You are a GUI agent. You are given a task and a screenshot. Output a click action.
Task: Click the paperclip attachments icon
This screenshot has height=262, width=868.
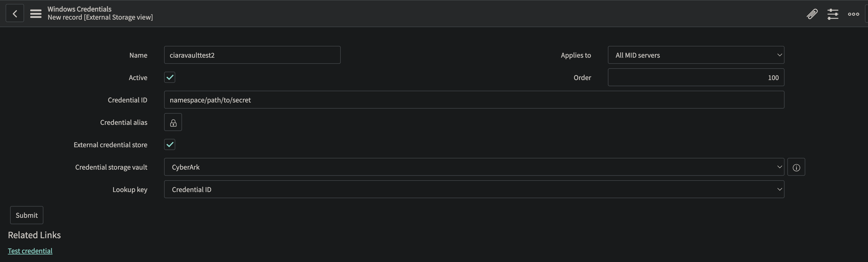point(812,14)
